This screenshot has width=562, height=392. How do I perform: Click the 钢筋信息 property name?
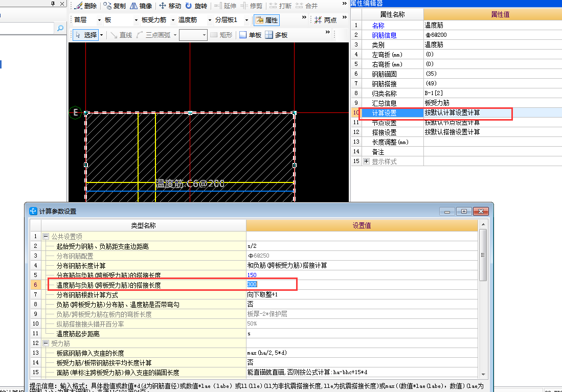(384, 35)
